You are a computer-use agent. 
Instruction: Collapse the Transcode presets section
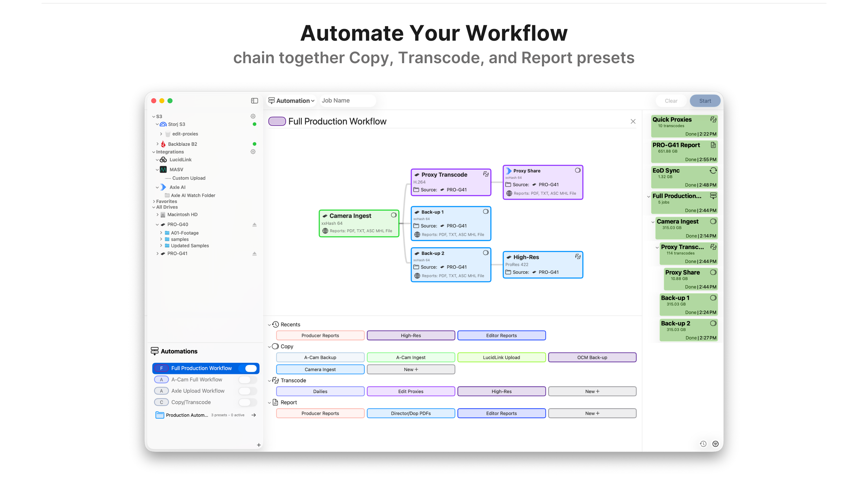pyautogui.click(x=269, y=381)
